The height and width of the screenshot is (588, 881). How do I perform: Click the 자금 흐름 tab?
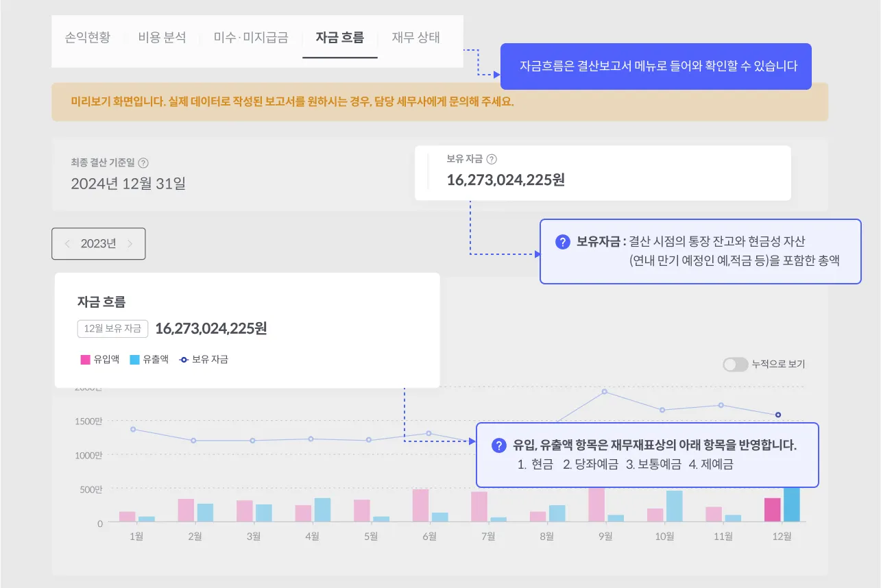(340, 38)
